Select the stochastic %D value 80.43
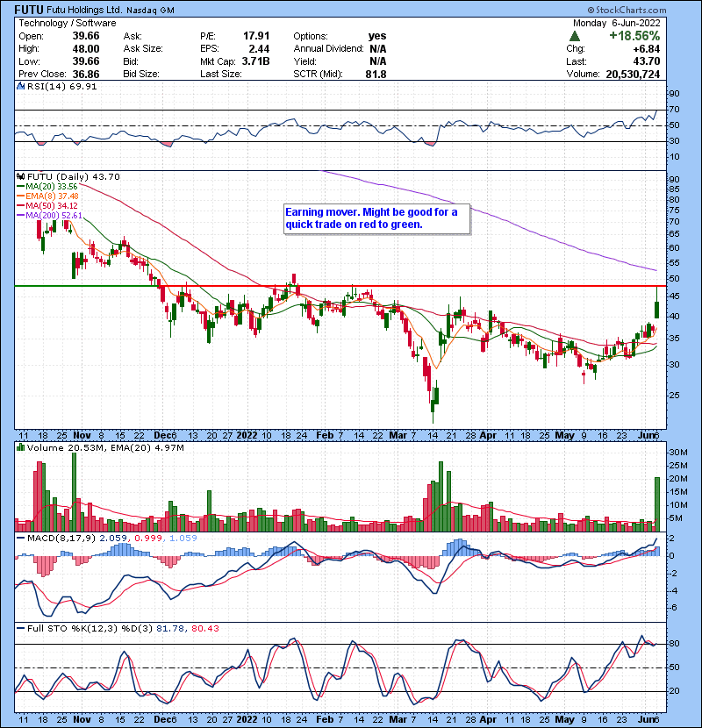Image resolution: width=702 pixels, height=728 pixels. pyautogui.click(x=204, y=628)
